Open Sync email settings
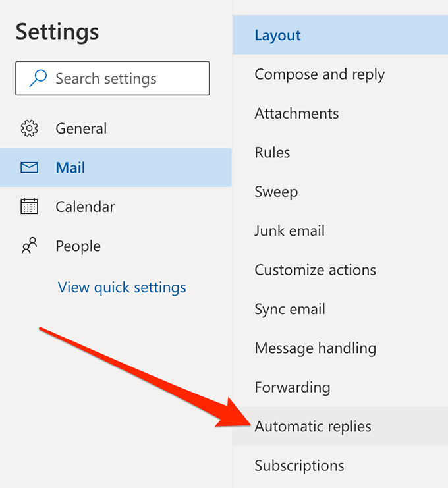 340,309
